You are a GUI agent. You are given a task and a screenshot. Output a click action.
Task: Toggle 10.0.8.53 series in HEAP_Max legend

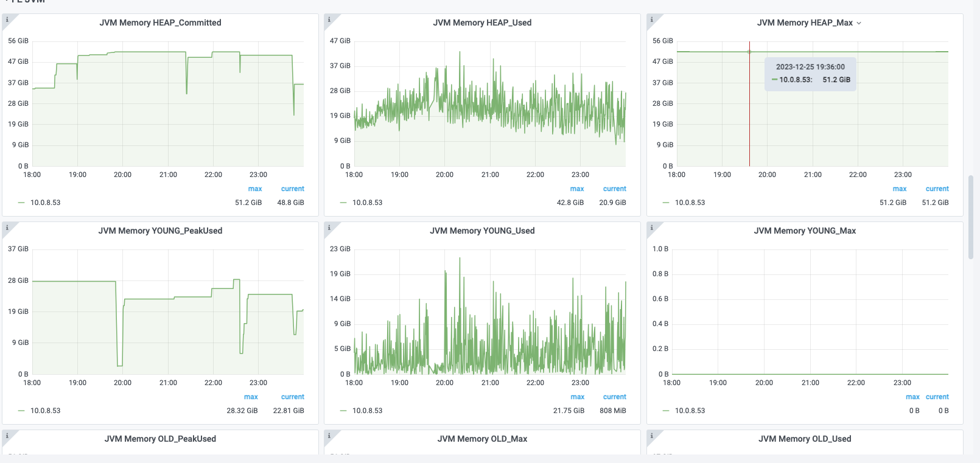coord(690,203)
